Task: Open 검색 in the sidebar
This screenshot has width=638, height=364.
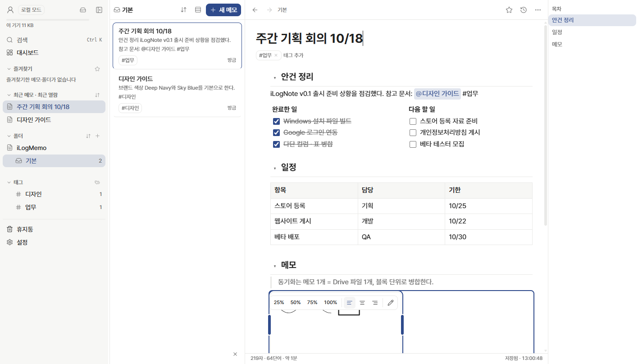Action: click(x=54, y=40)
